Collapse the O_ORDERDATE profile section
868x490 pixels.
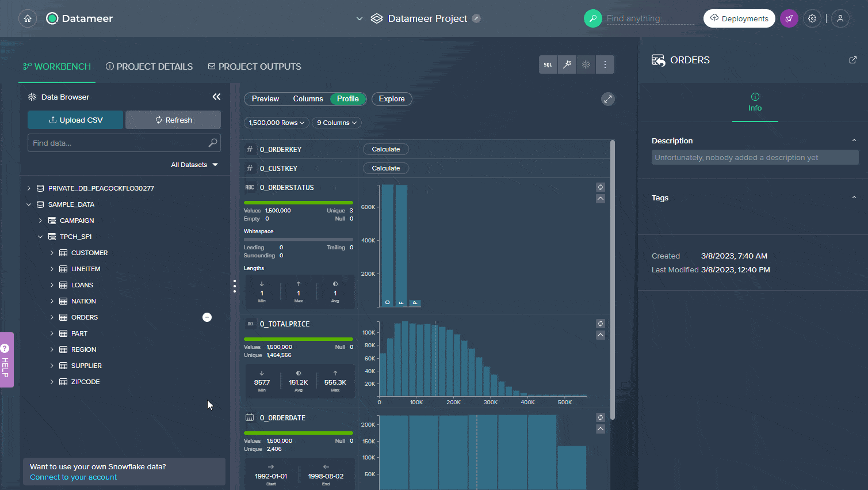point(601,429)
